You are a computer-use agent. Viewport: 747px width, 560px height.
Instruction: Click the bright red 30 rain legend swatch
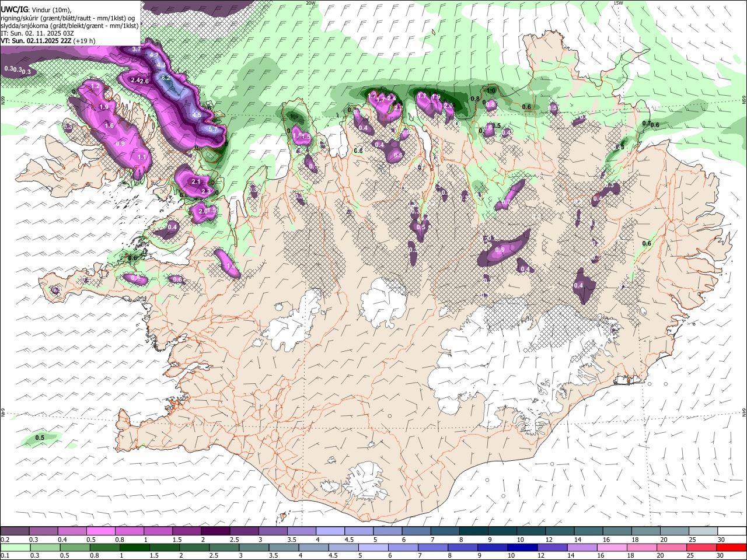732,548
